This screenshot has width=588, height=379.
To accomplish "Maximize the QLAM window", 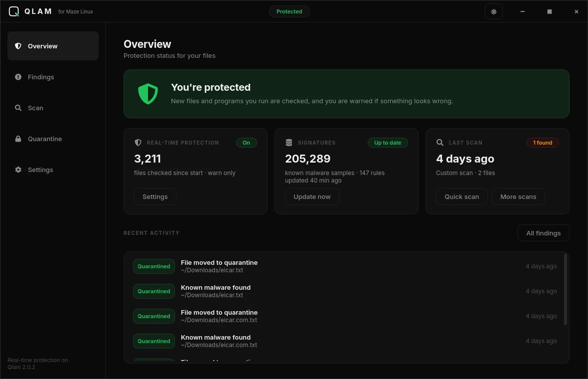I will [x=549, y=11].
